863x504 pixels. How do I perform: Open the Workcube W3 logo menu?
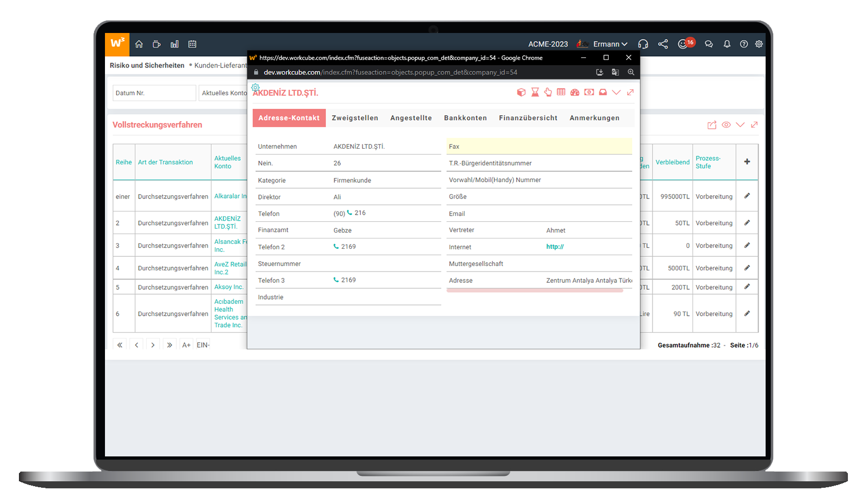(117, 44)
